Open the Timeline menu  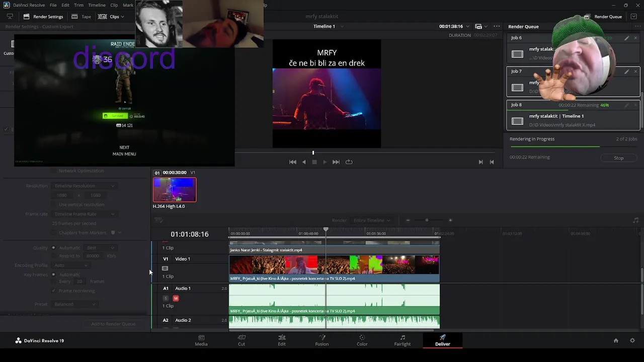point(97,5)
